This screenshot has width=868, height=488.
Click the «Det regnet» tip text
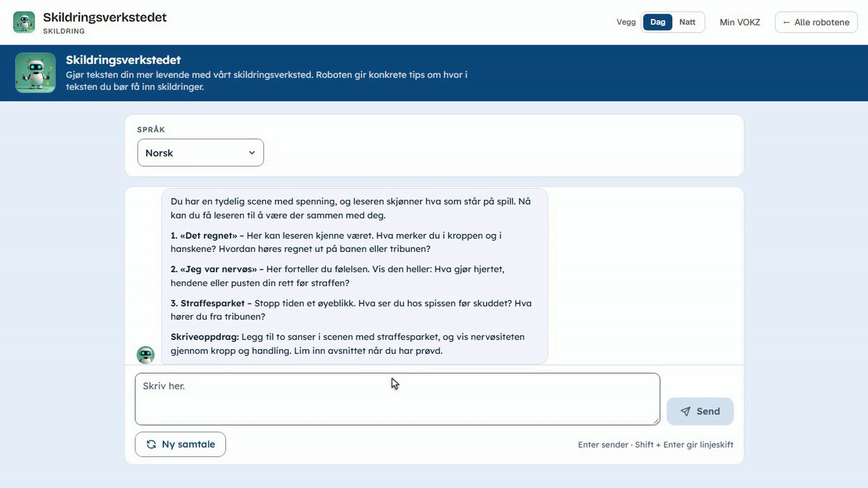pos(208,235)
